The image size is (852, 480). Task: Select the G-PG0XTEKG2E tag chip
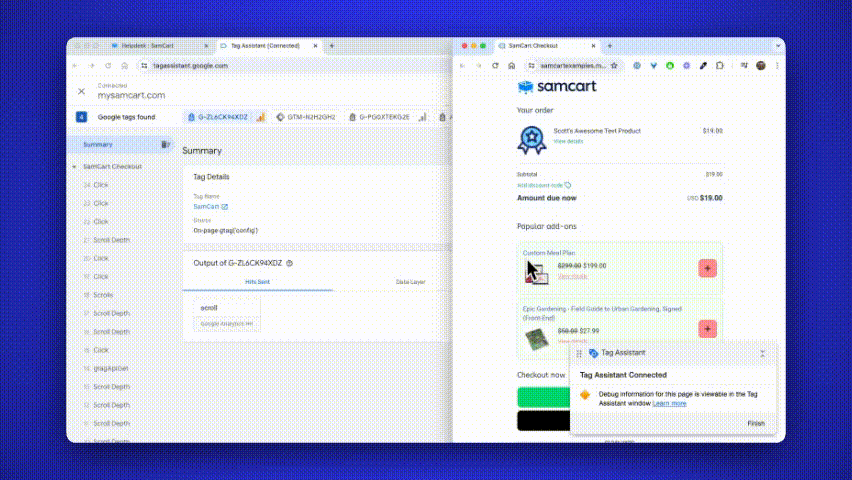point(387,117)
